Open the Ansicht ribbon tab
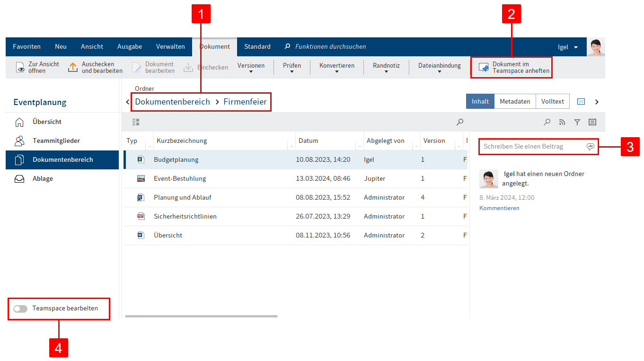The height and width of the screenshot is (361, 644). pos(92,47)
